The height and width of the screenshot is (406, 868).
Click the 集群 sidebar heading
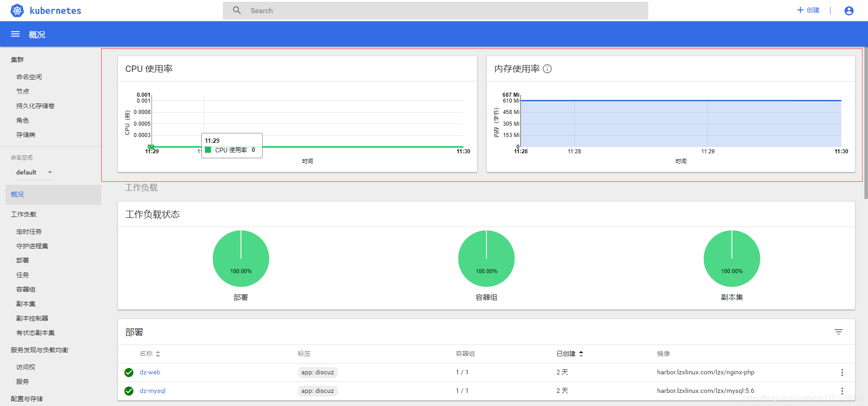click(x=17, y=60)
